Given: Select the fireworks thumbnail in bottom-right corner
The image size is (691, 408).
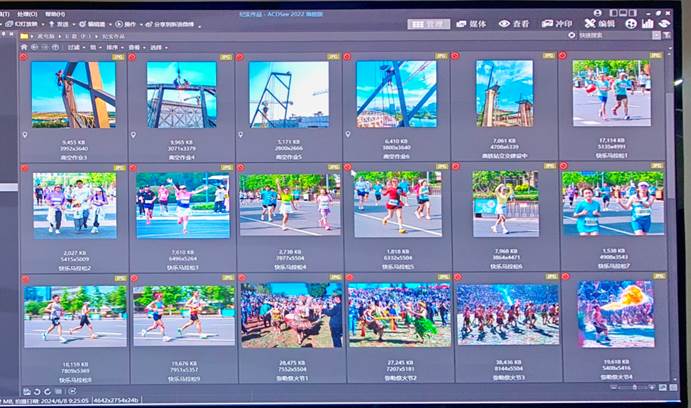Looking at the screenshot, I should tap(615, 311).
